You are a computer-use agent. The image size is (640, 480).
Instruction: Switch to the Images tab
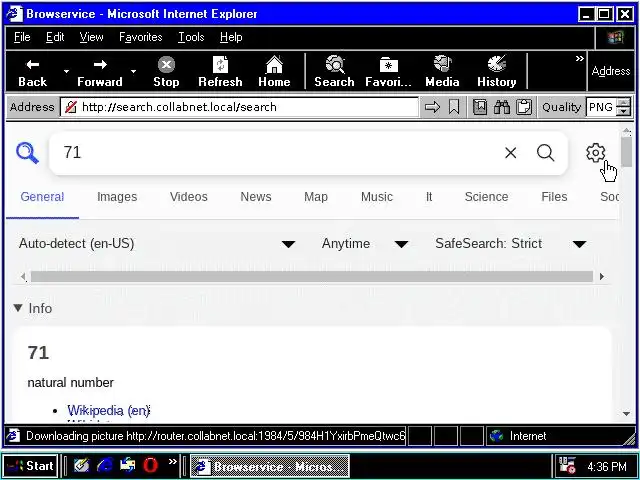pyautogui.click(x=117, y=197)
